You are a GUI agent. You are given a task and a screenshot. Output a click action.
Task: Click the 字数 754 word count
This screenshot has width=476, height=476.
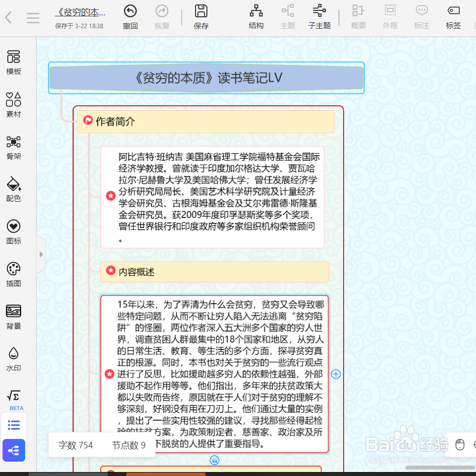coord(76,445)
